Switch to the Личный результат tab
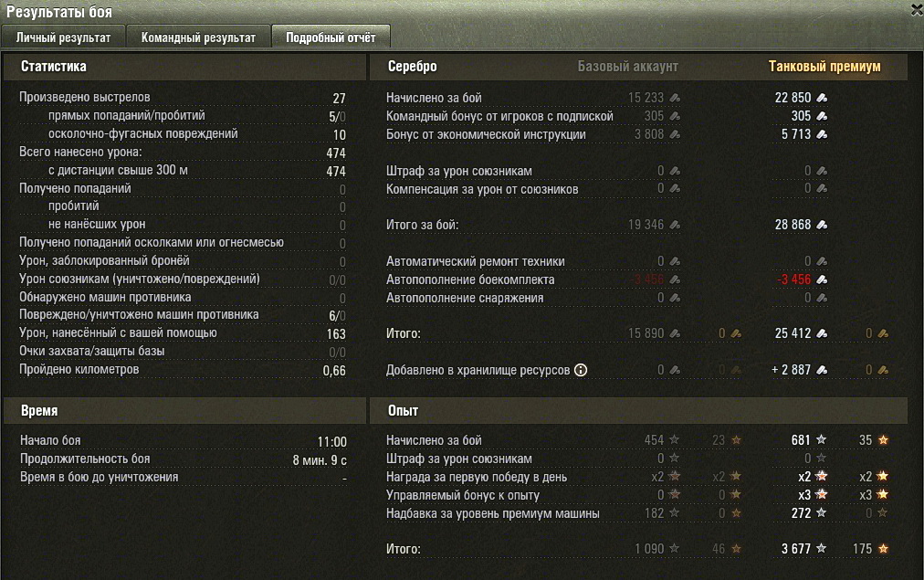Viewport: 924px width, 580px height. (x=63, y=37)
